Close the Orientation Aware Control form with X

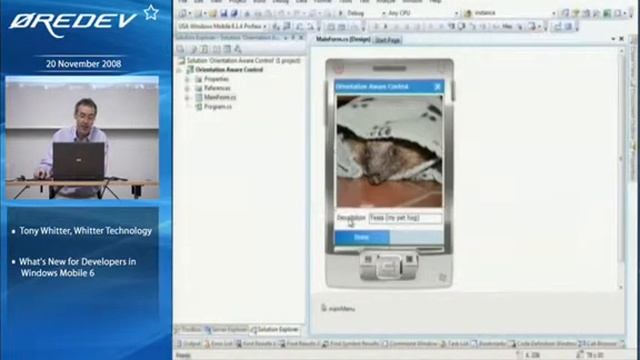(438, 87)
